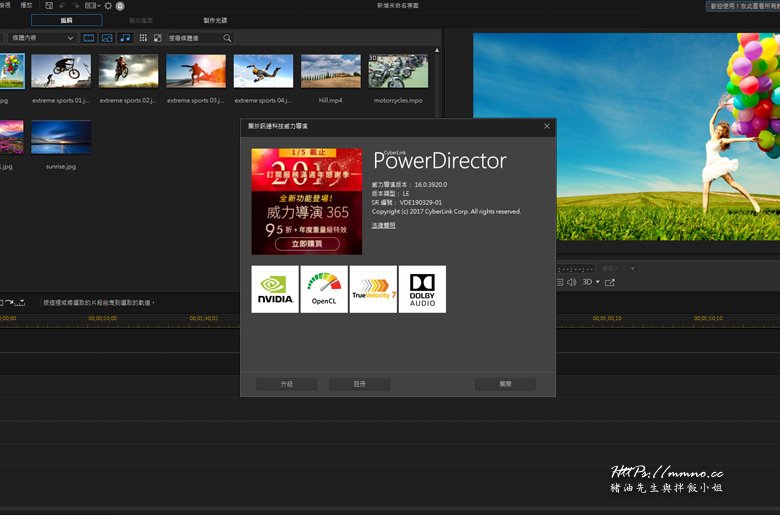Expand the media content dropdown

click(41, 38)
